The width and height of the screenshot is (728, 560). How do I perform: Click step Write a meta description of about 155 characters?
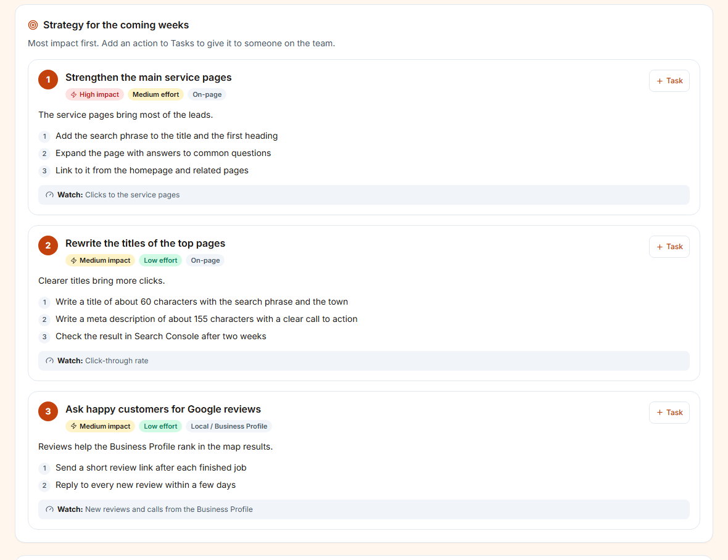point(207,319)
